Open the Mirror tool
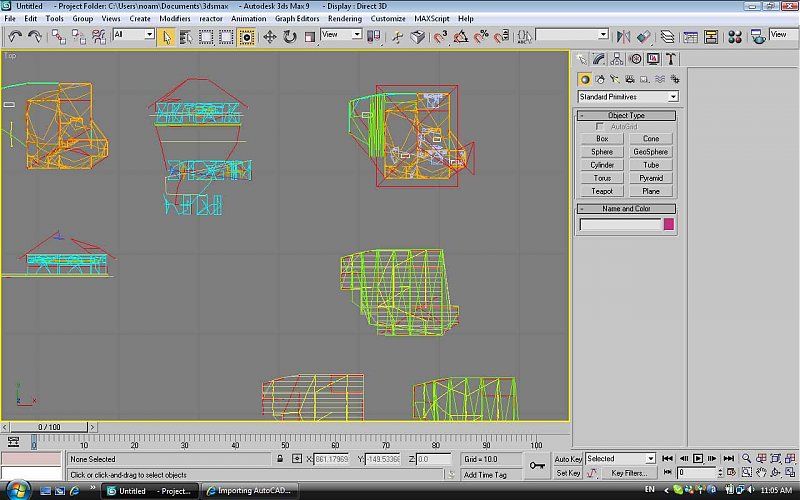Screen dimensions: 800x500 tap(624, 36)
